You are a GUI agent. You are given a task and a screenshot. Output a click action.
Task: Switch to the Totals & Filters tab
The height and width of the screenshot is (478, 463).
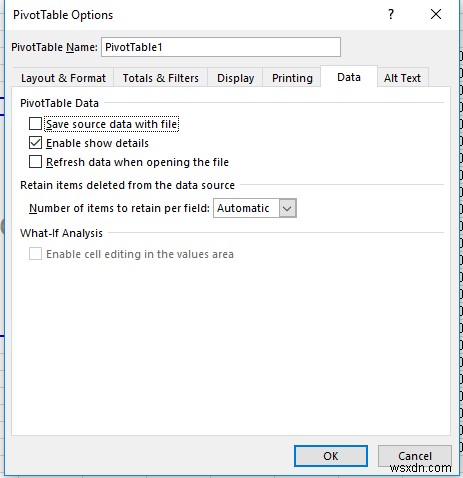(161, 78)
